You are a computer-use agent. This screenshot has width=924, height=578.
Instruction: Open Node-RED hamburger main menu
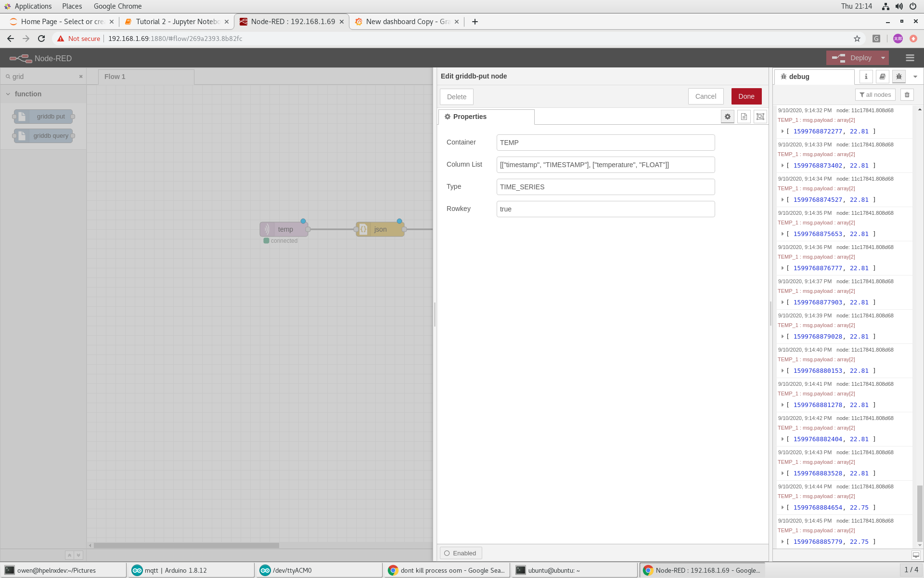click(910, 58)
